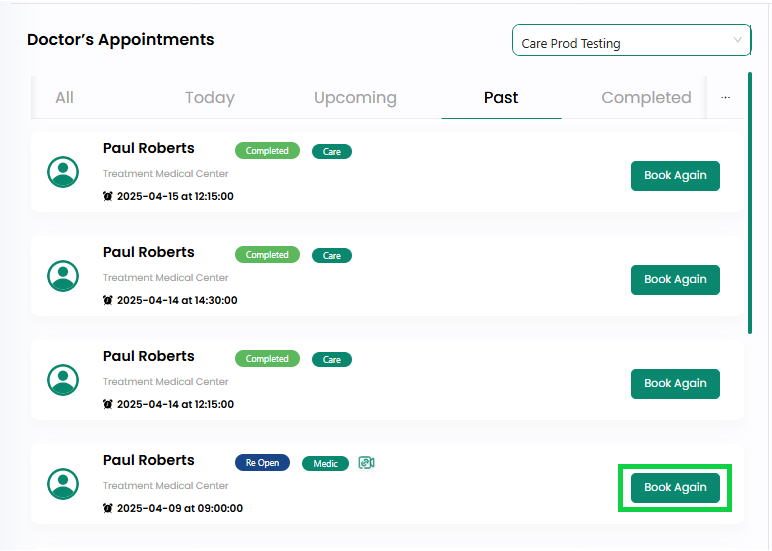Viewport: 772px width, 551px height.
Task: Click Book Again for 2025-04-15 appointment
Action: 675,176
